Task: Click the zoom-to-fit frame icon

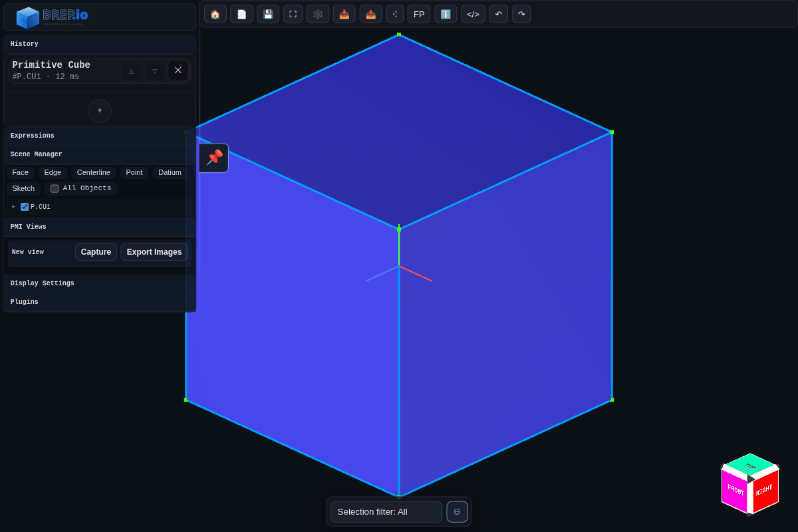Action: tap(293, 14)
